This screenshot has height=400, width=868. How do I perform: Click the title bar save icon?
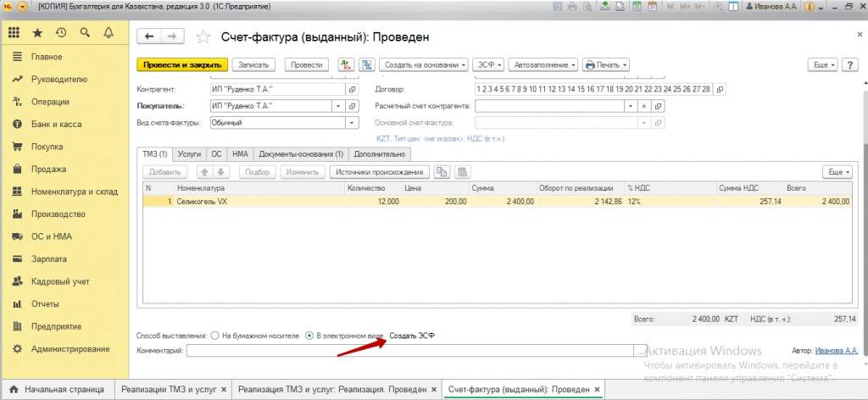[x=558, y=7]
